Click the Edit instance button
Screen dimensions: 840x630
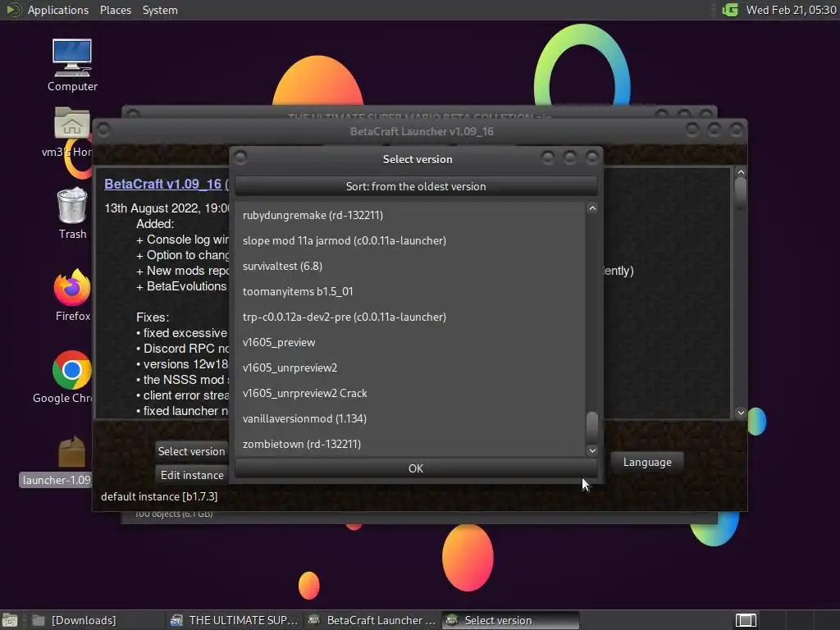[x=192, y=475]
